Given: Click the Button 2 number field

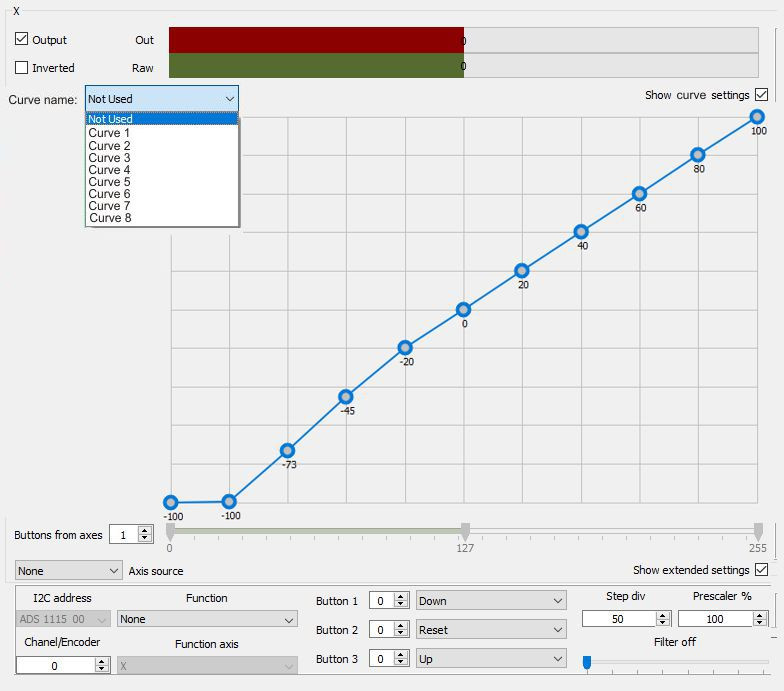Looking at the screenshot, I should click(382, 630).
